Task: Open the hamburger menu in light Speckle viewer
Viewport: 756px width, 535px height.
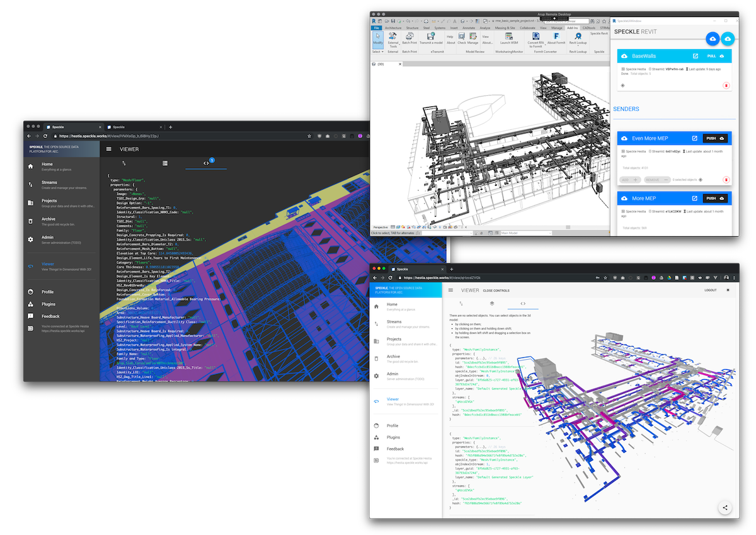Action: click(x=450, y=291)
